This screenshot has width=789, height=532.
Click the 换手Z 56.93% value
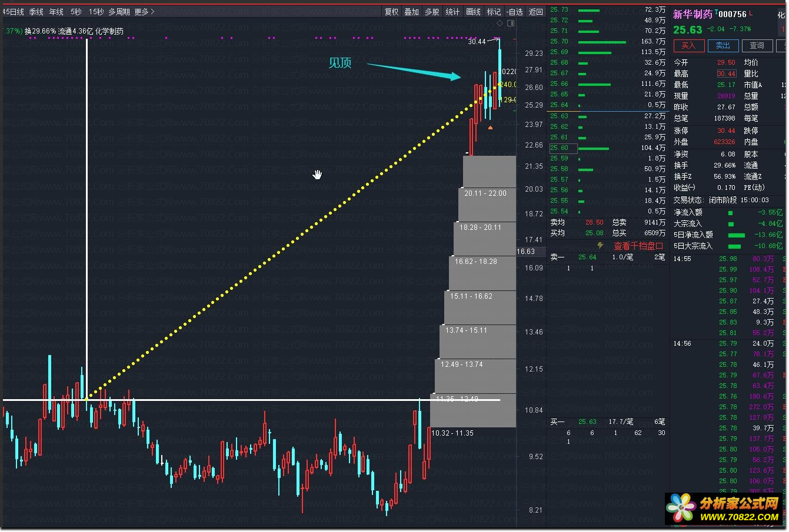pyautogui.click(x=725, y=176)
